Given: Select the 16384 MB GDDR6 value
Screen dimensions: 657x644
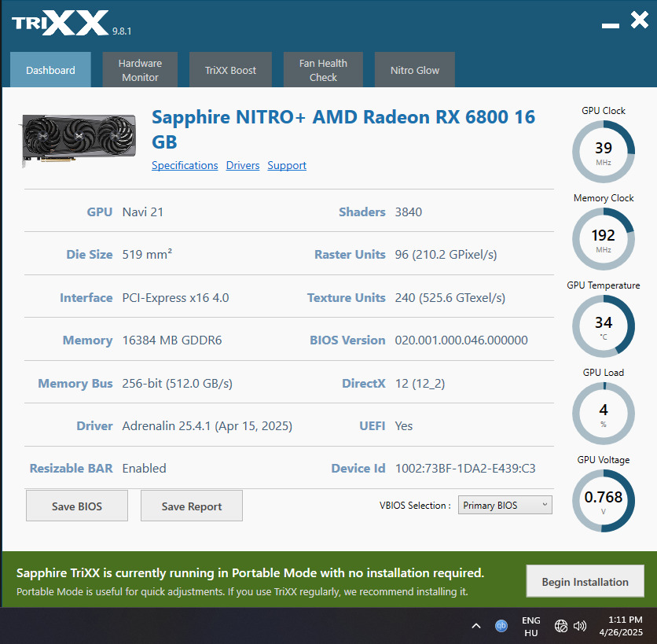Looking at the screenshot, I should point(172,340).
